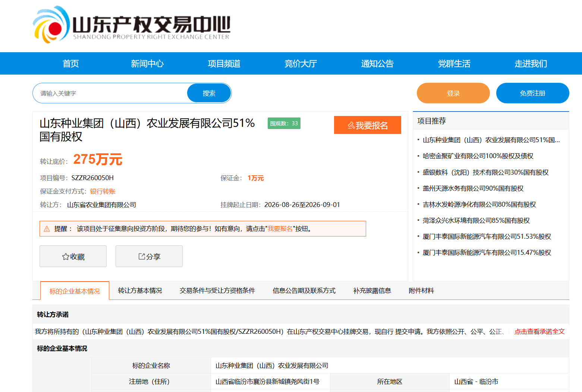The image size is (582, 392).
Task: Focus the 请输入关键字 search field
Action: (110, 93)
